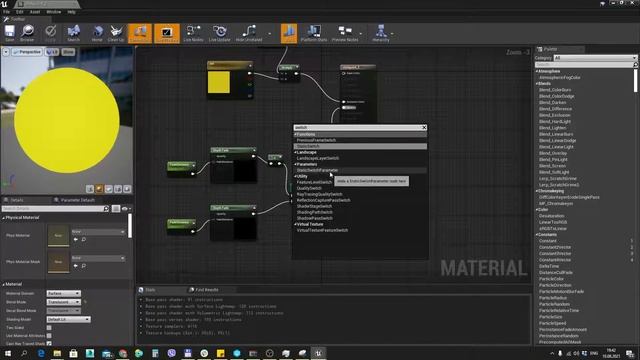The width and height of the screenshot is (640, 360).
Task: Click the yellow color swatch on the node
Action: tap(219, 82)
